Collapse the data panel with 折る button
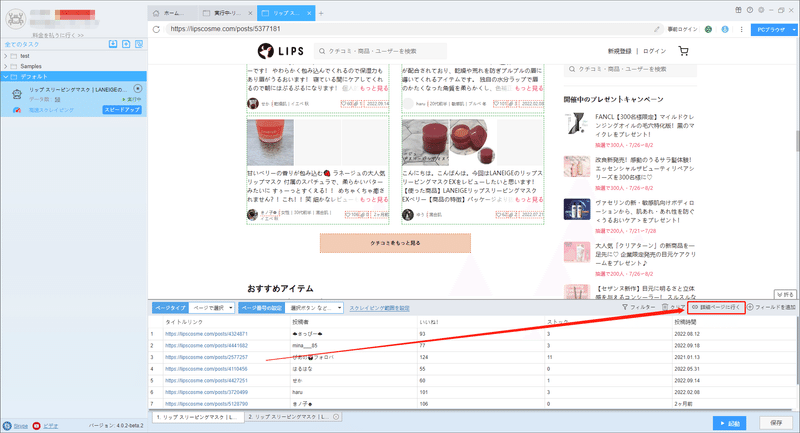Image resolution: width=800 pixels, height=433 pixels. pyautogui.click(x=785, y=295)
